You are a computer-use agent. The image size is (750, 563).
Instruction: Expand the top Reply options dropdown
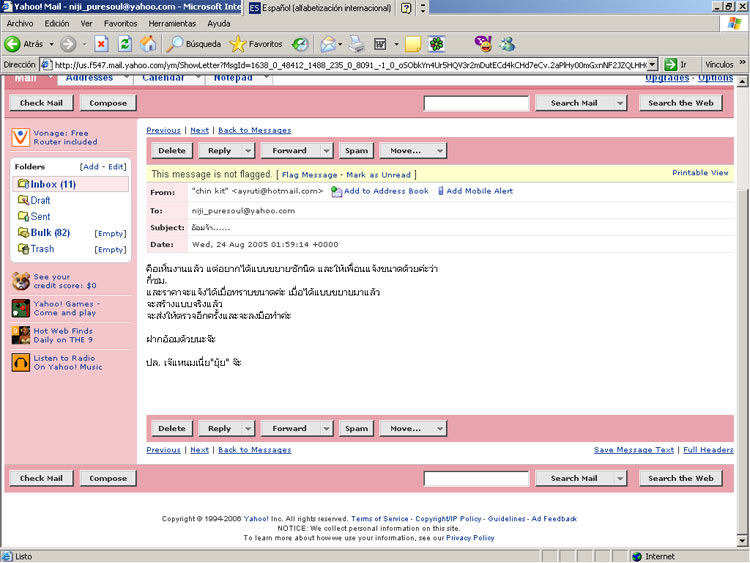(248, 151)
